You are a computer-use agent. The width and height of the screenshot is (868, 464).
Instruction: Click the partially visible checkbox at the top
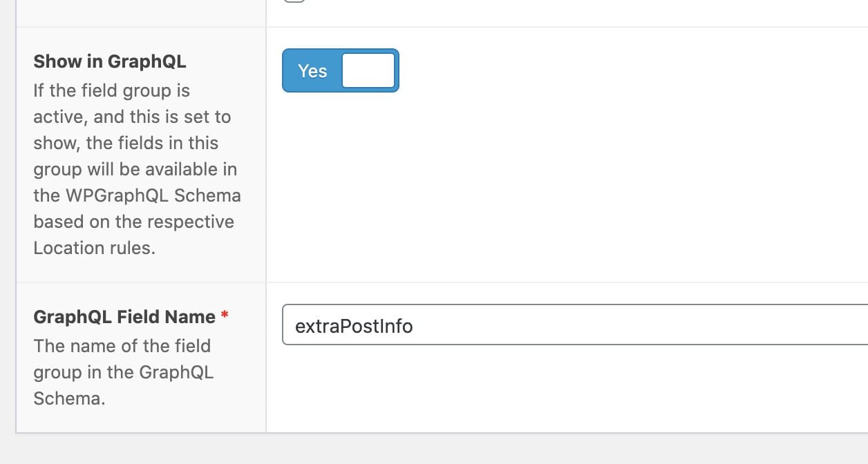[x=295, y=3]
